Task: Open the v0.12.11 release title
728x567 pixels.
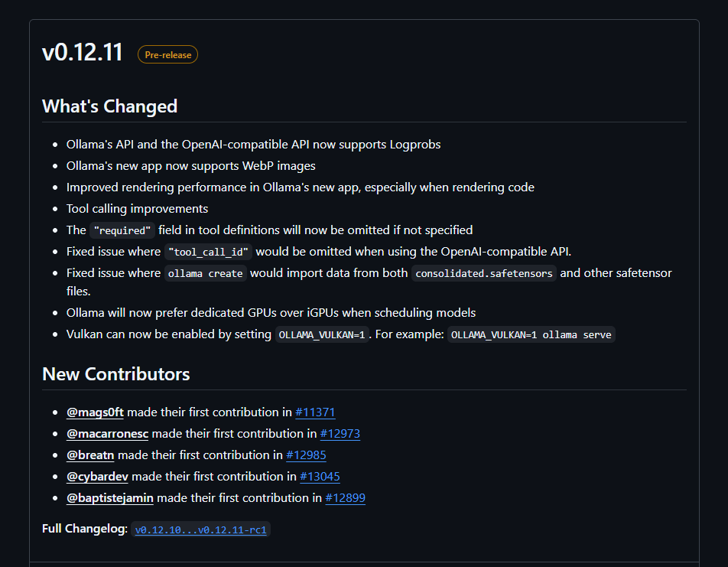Action: (x=82, y=54)
